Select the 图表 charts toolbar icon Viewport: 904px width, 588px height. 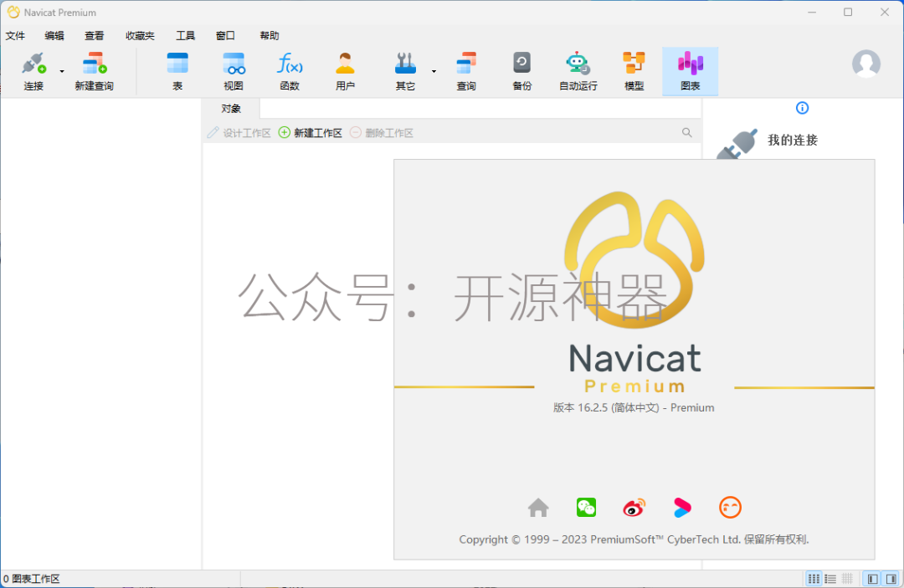[690, 71]
